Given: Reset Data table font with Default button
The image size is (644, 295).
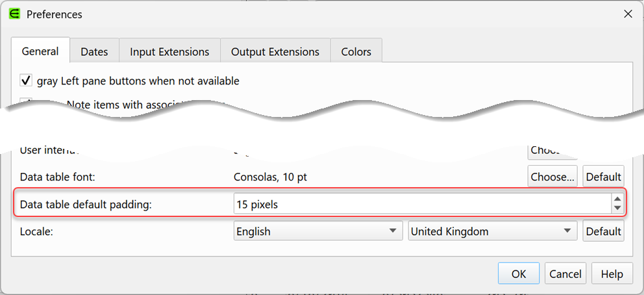Looking at the screenshot, I should tap(603, 177).
